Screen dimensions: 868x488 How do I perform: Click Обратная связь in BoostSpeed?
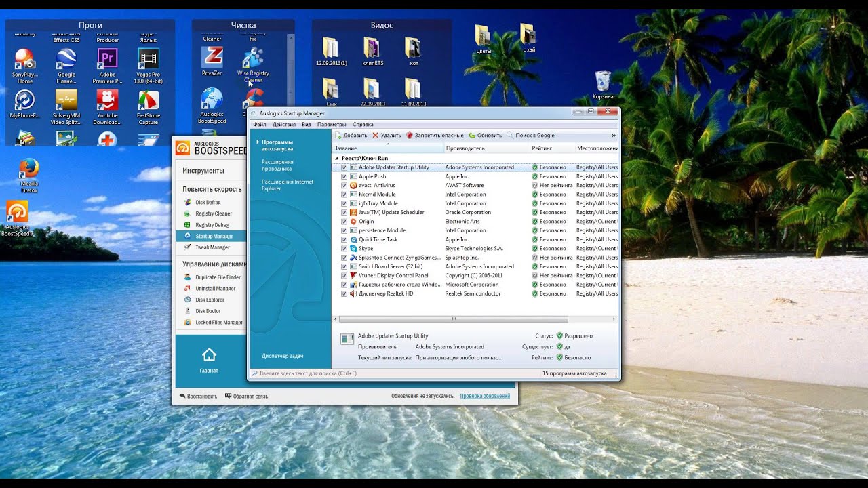pyautogui.click(x=247, y=396)
